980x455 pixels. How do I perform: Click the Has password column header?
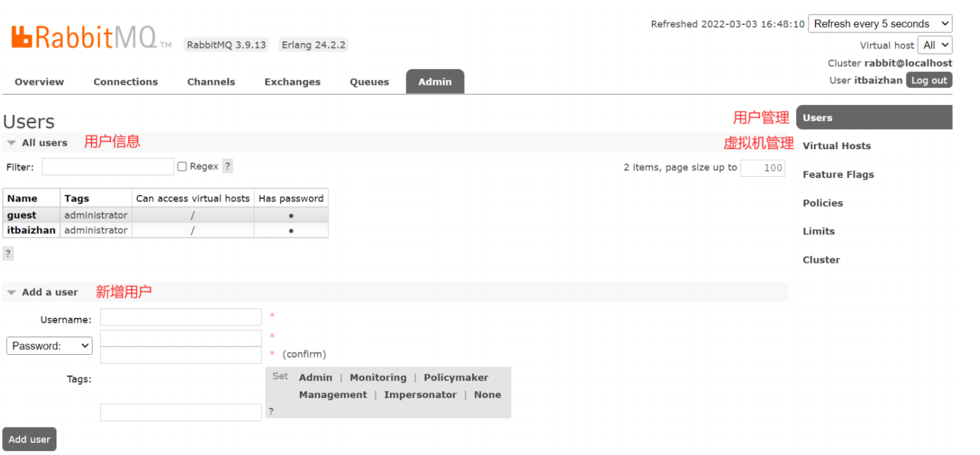pyautogui.click(x=291, y=198)
